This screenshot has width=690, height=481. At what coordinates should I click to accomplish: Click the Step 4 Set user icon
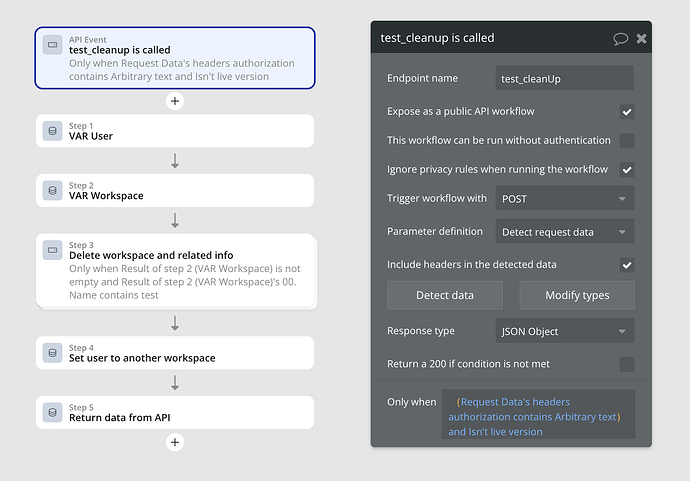53,352
